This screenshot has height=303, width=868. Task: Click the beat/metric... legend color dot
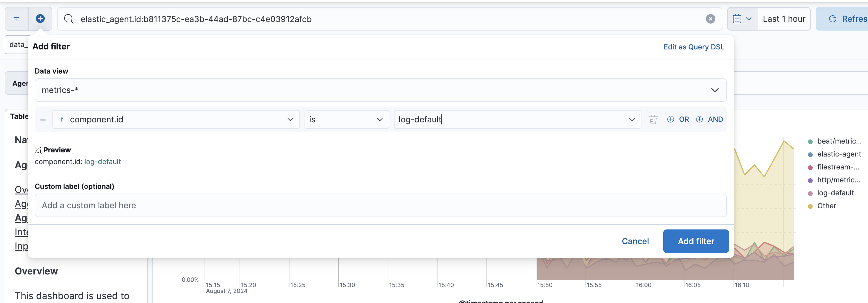pos(810,141)
